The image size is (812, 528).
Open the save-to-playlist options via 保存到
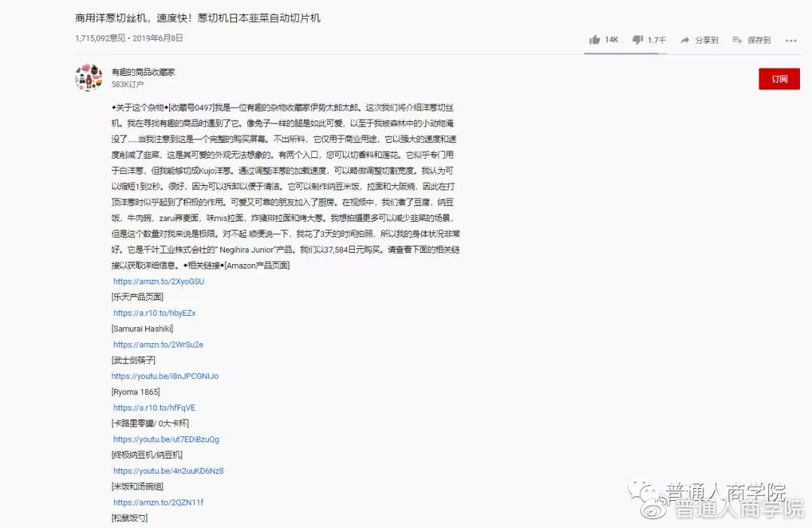752,41
